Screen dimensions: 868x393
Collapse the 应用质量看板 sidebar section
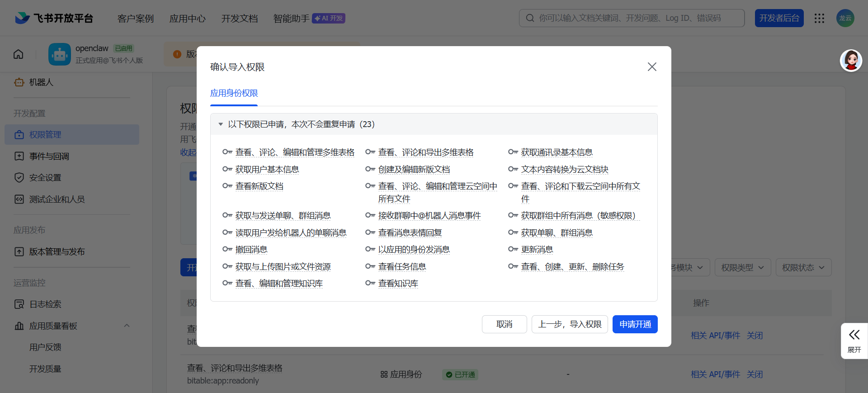[x=127, y=326]
